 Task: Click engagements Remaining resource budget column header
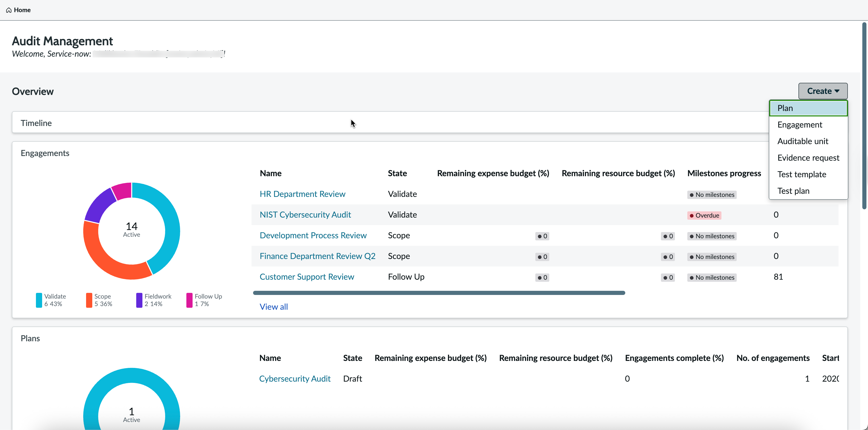[x=618, y=173]
